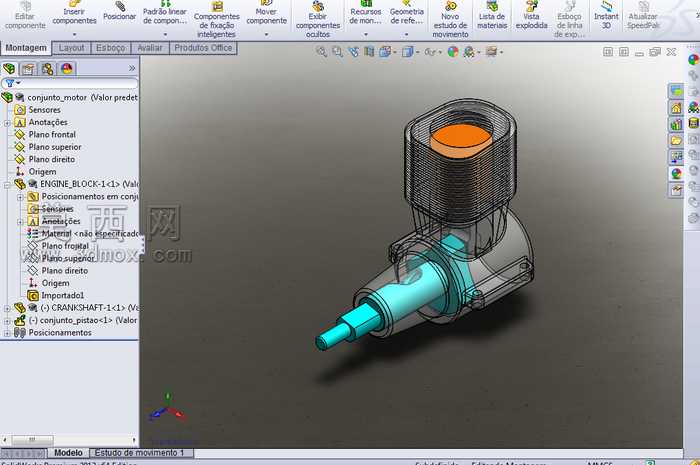Screen dimensions: 700x465
Task: Click Novo estudo de movimento
Action: [x=450, y=19]
